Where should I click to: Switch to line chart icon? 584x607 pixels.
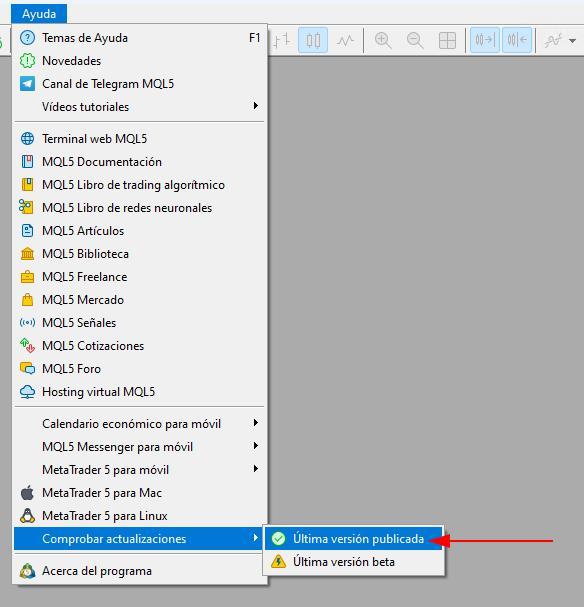pos(345,40)
